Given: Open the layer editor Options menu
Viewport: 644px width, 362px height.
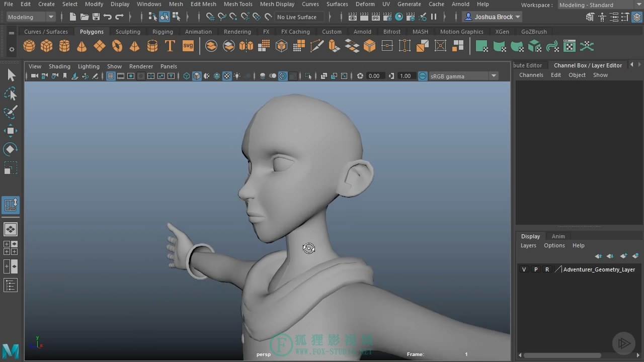Looking at the screenshot, I should 554,245.
